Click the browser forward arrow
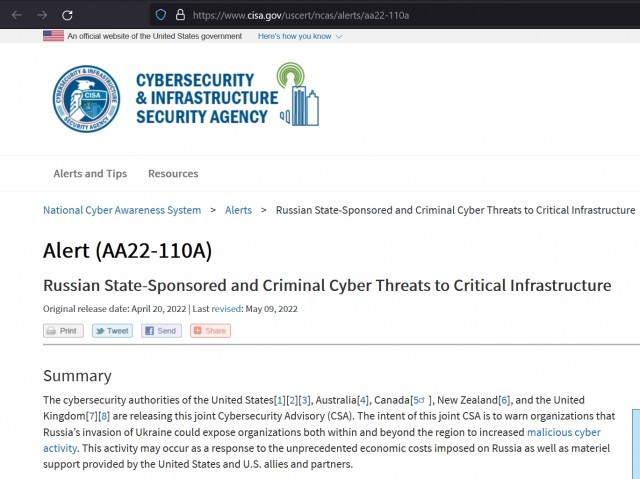Viewport: 640px width, 479px height. pos(42,15)
